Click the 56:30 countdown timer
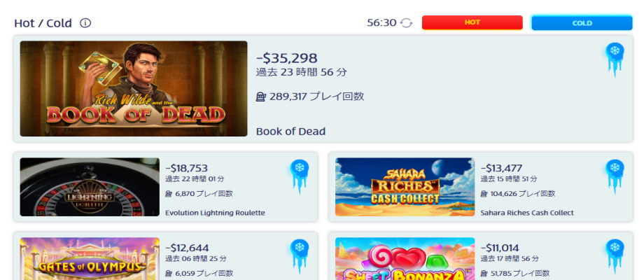The image size is (644, 280). (381, 23)
